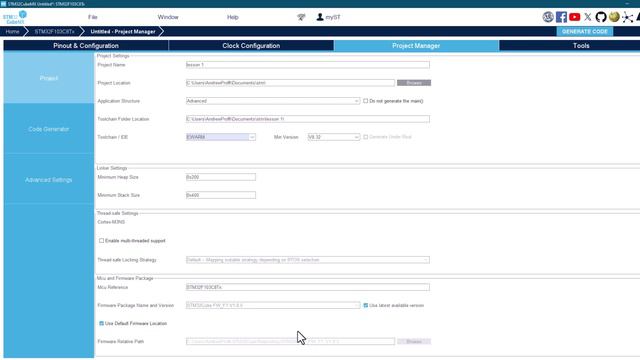Viewport: 640px width, 360px height.
Task: Click the STM32CubeMX logo
Action: tap(15, 17)
